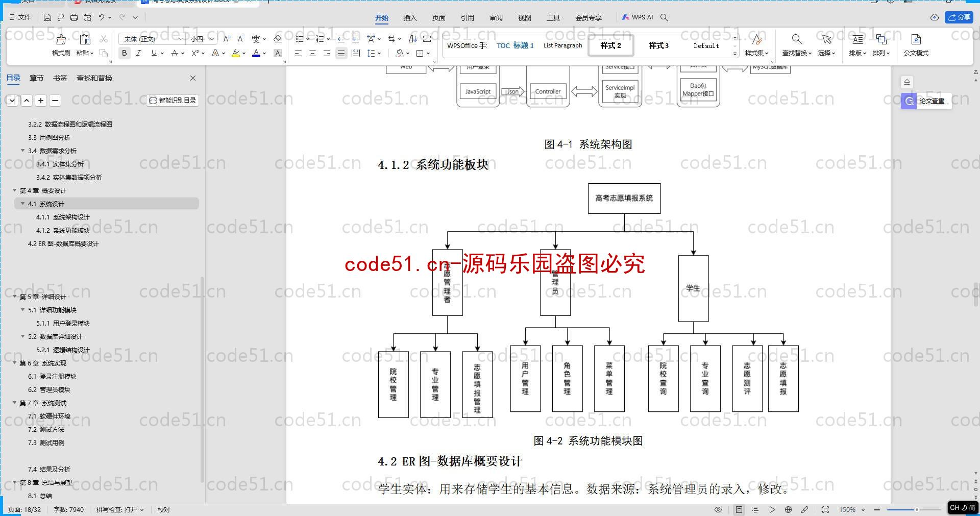The width and height of the screenshot is (980, 516).
Task: Open Print Preview from quick access bar
Action: point(87,17)
